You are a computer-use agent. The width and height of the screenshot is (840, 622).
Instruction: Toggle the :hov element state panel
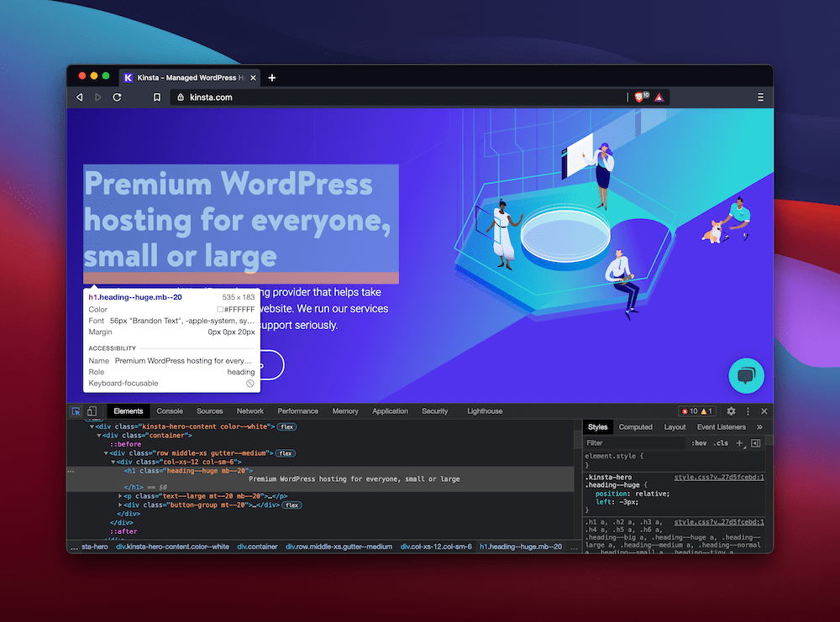coord(698,442)
